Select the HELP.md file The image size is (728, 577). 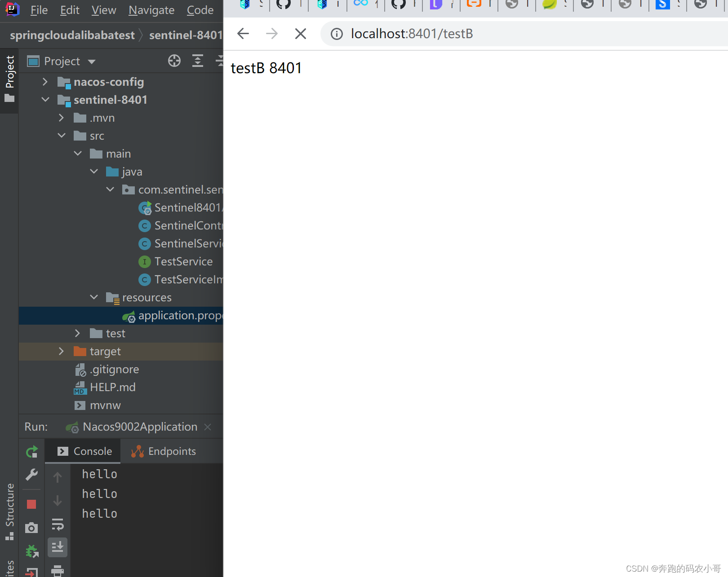click(105, 387)
